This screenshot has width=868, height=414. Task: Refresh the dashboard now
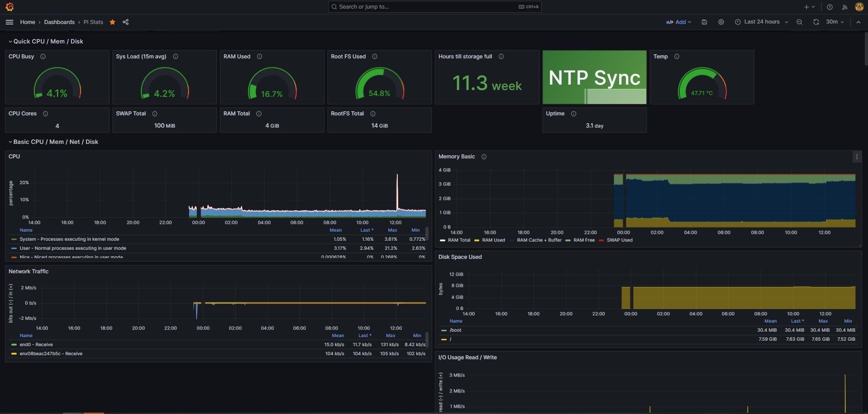tap(816, 22)
